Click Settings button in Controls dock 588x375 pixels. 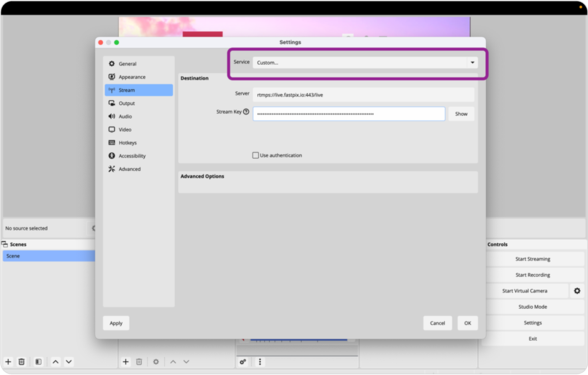533,323
